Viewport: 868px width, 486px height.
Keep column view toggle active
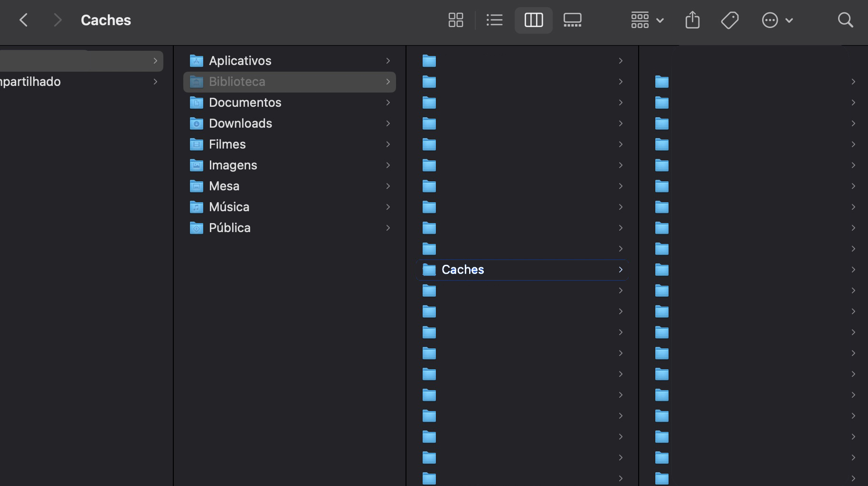click(x=533, y=20)
